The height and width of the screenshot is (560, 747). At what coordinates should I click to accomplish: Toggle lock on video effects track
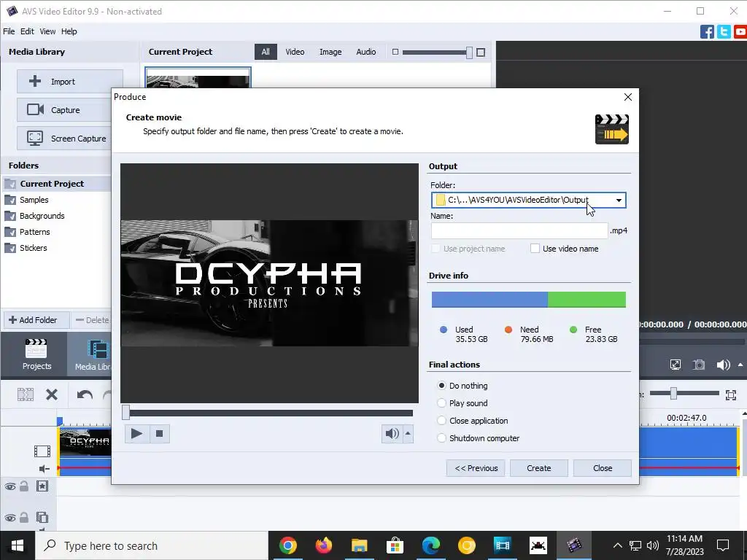(24, 486)
